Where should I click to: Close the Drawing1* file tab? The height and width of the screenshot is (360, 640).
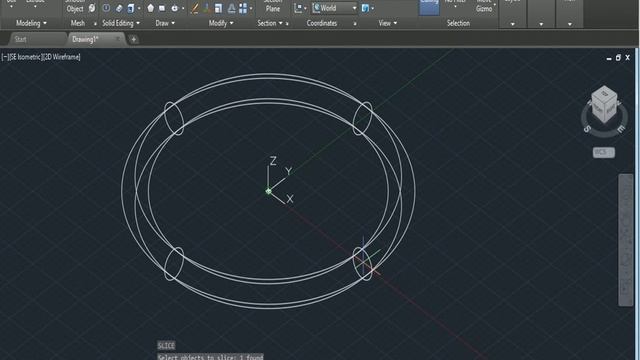118,39
